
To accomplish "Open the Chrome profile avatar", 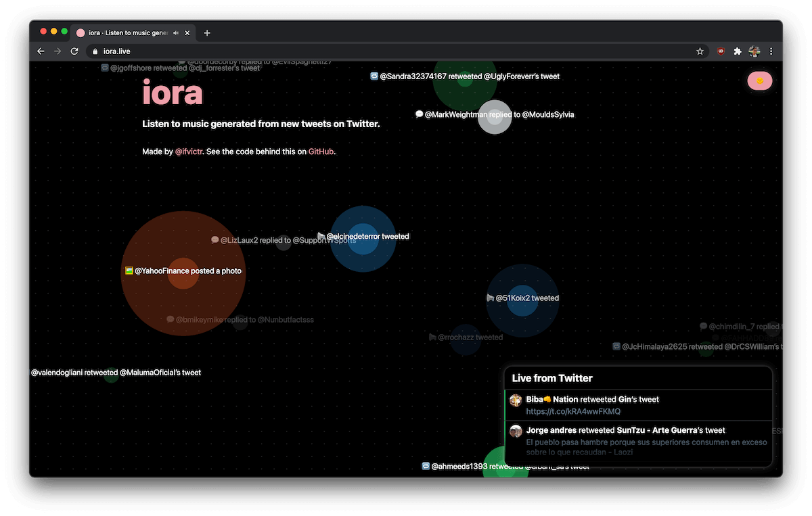I will (754, 51).
